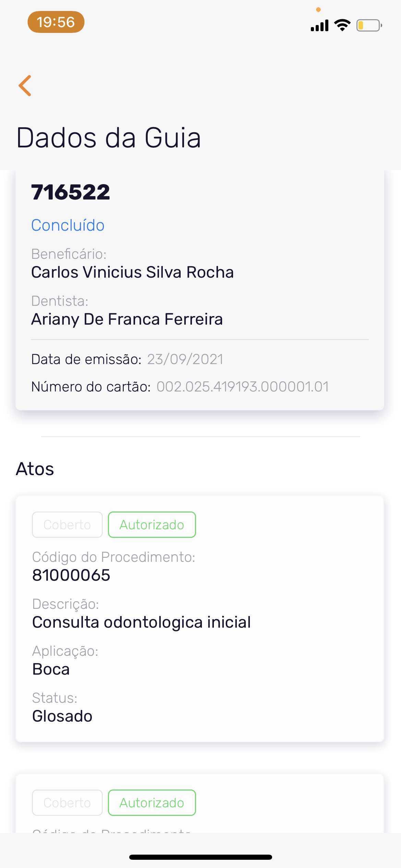
Task: Tap the 19:56 time pill
Action: (x=56, y=22)
